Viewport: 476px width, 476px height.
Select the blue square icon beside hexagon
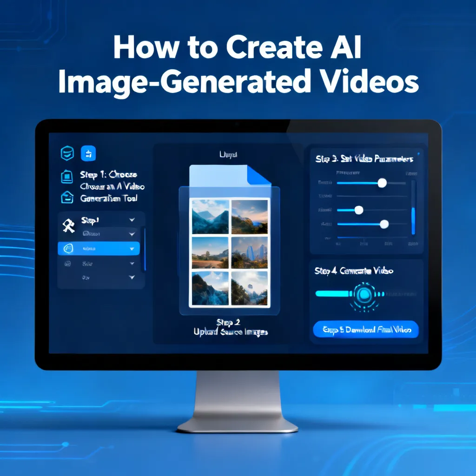pos(88,153)
